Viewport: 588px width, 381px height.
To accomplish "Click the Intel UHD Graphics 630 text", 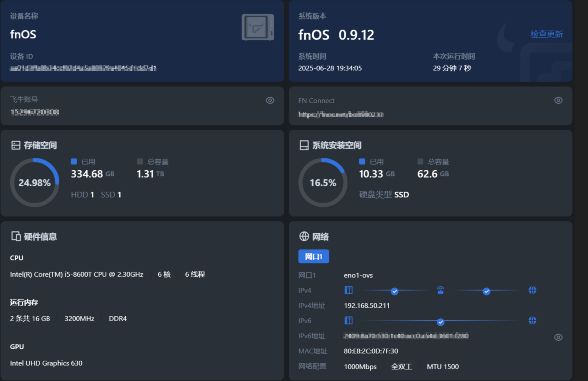I will 46,363.
